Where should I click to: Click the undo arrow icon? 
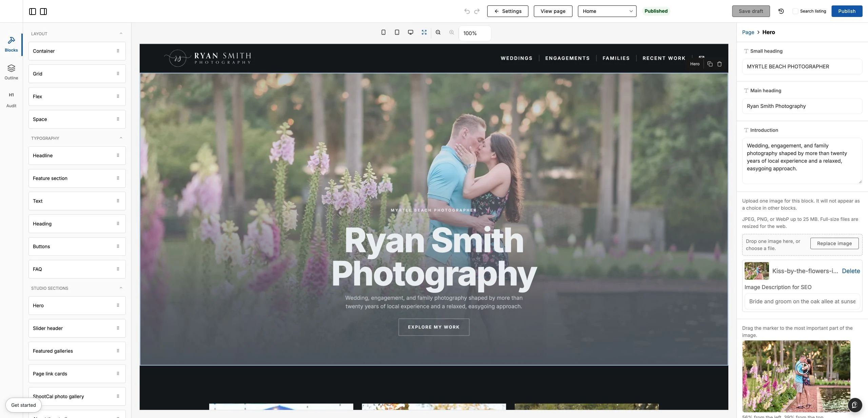[467, 11]
